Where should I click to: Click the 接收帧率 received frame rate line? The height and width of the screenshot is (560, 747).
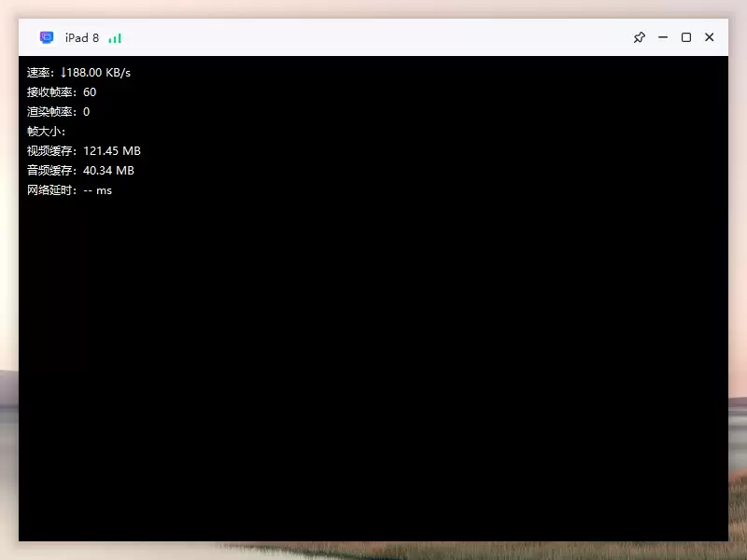pos(62,92)
